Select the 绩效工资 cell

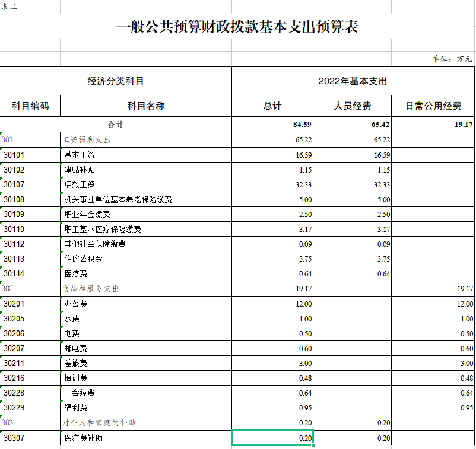tap(146, 184)
